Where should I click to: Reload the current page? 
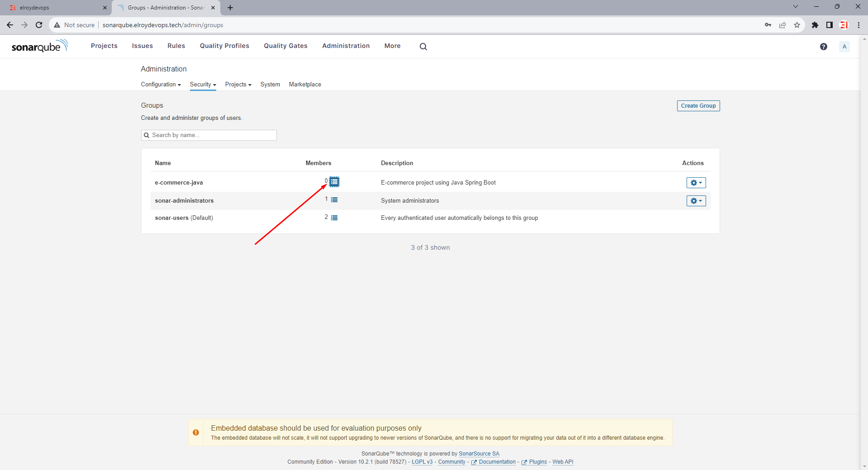39,25
